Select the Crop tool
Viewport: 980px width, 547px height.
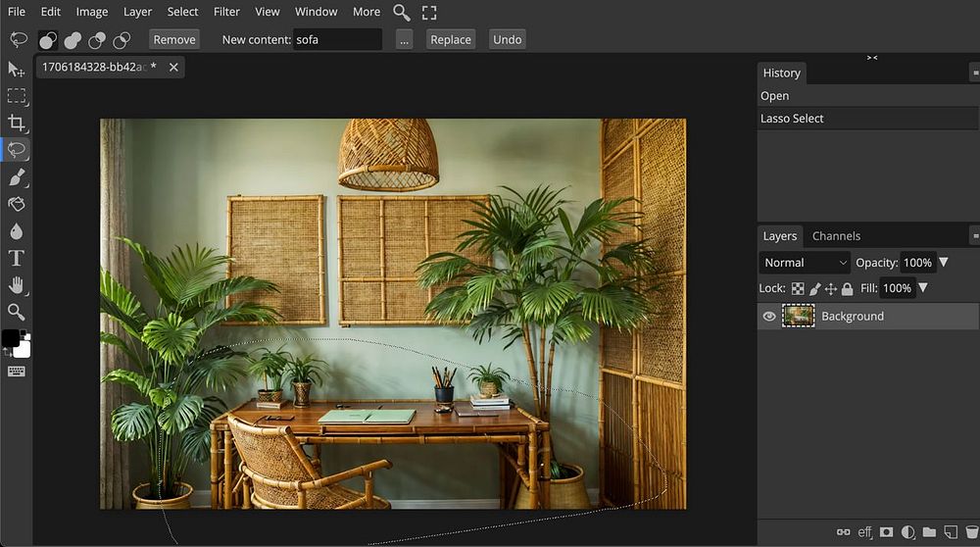[17, 123]
